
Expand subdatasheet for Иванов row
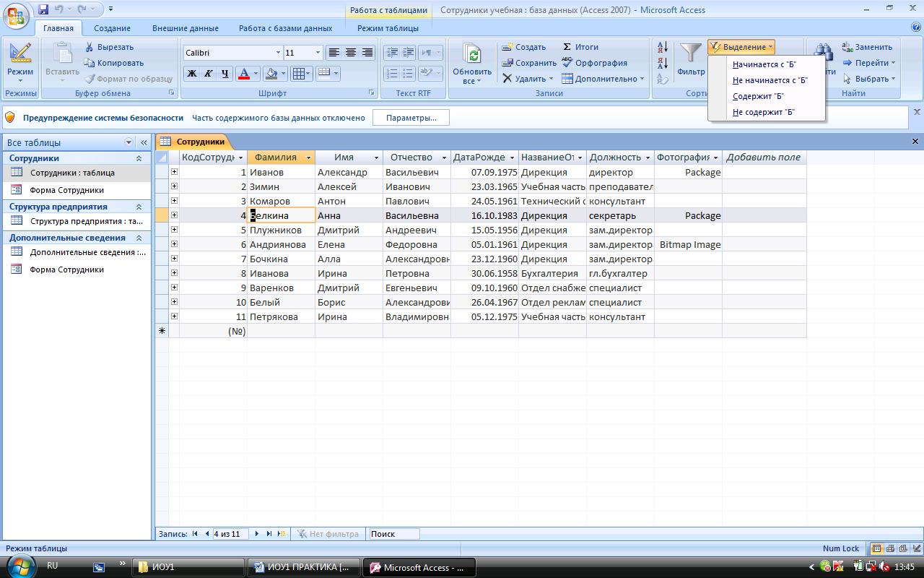click(174, 172)
